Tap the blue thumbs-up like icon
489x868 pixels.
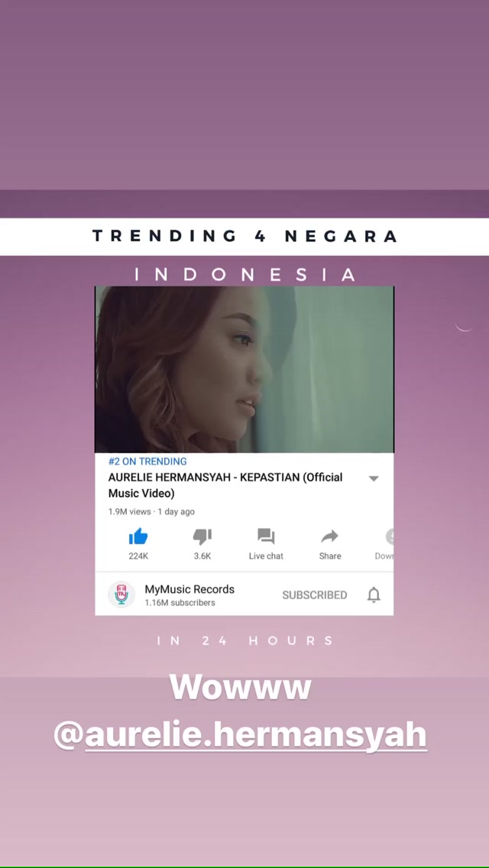(138, 536)
